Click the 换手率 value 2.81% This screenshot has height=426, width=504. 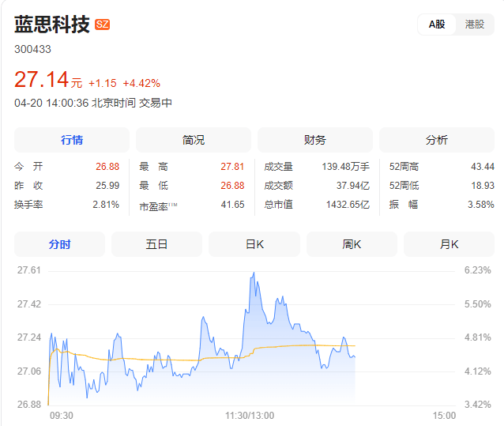pos(106,205)
